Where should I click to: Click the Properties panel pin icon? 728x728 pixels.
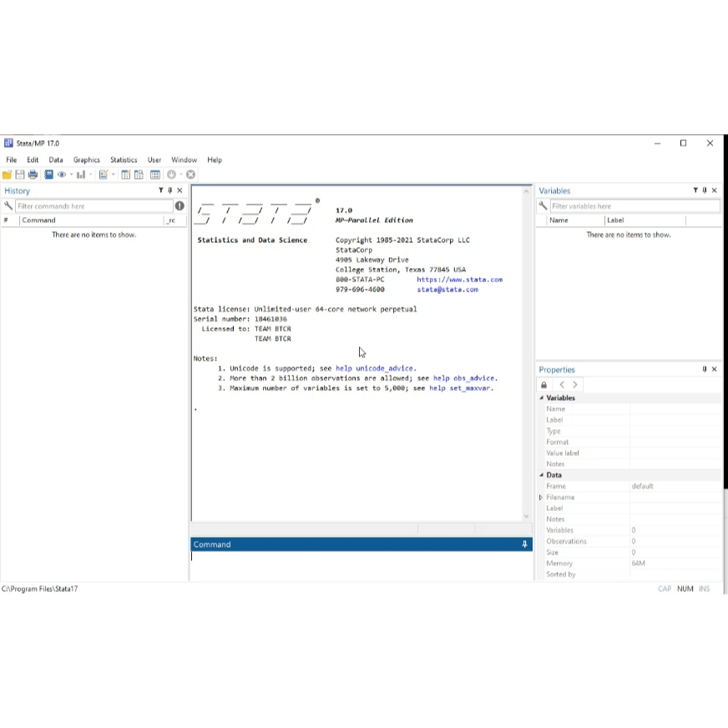pyautogui.click(x=705, y=369)
